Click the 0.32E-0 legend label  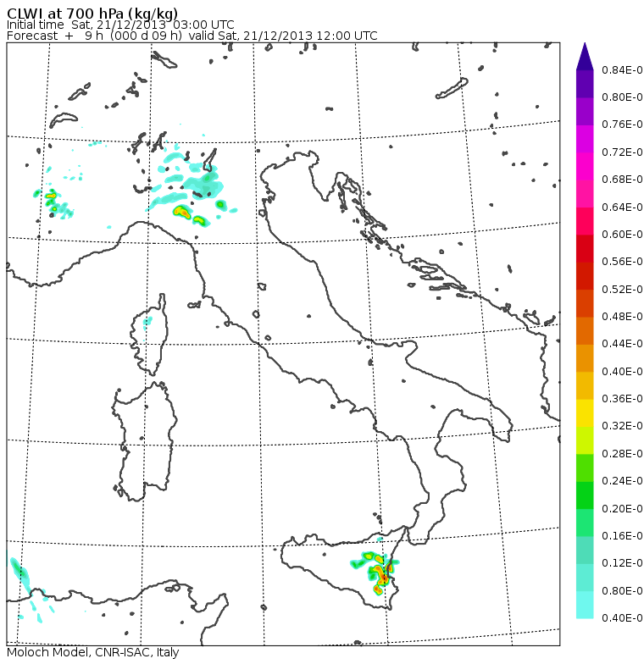point(622,426)
